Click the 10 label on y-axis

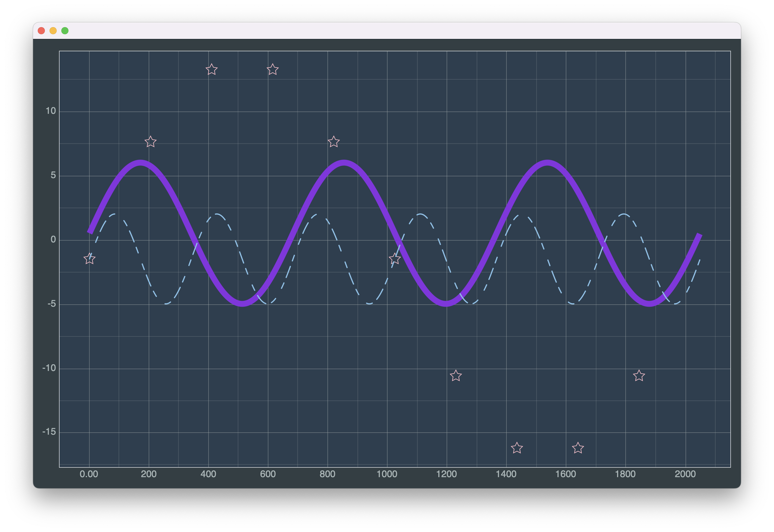pyautogui.click(x=51, y=111)
